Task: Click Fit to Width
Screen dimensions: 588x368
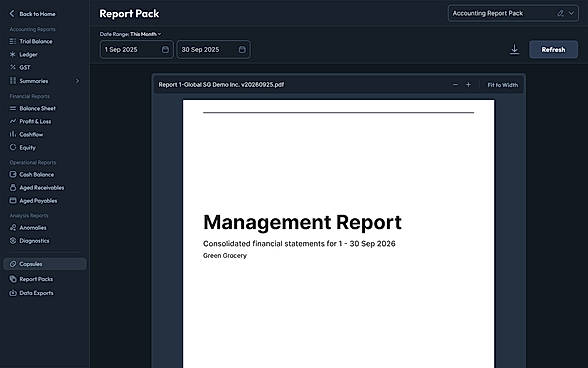Action: 502,85
